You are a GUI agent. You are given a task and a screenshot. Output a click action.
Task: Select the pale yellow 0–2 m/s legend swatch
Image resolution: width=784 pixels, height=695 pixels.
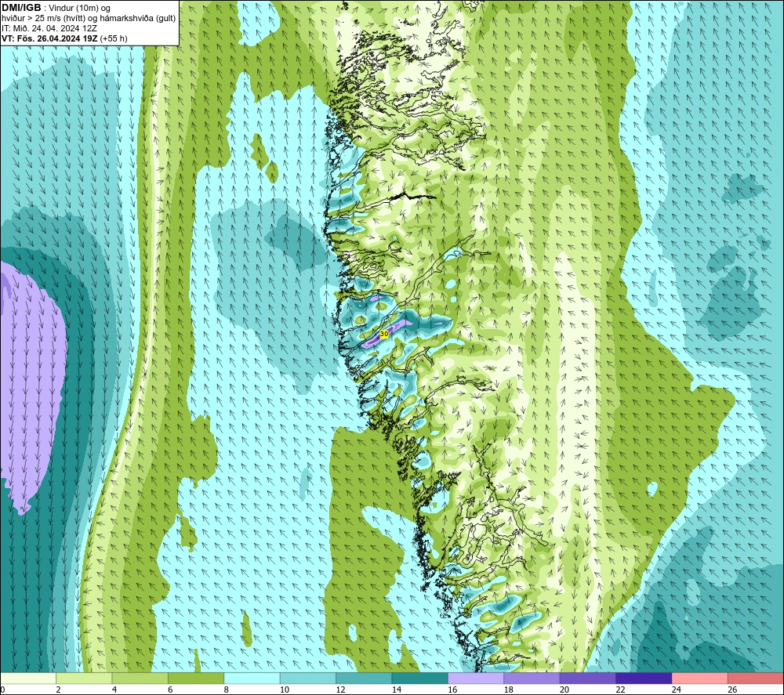coord(28,678)
